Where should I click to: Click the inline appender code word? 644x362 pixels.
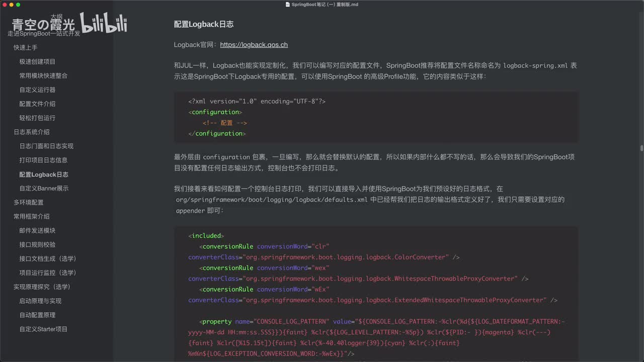click(x=191, y=211)
